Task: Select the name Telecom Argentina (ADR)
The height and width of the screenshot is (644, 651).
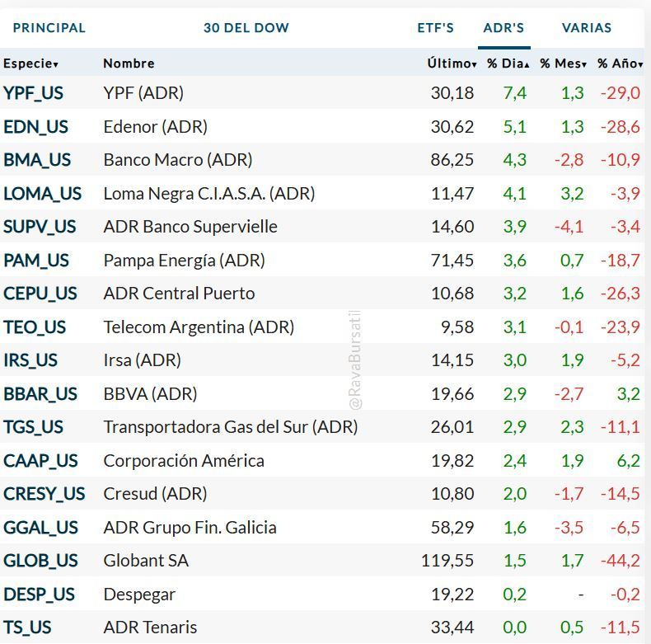Action: pyautogui.click(x=199, y=327)
